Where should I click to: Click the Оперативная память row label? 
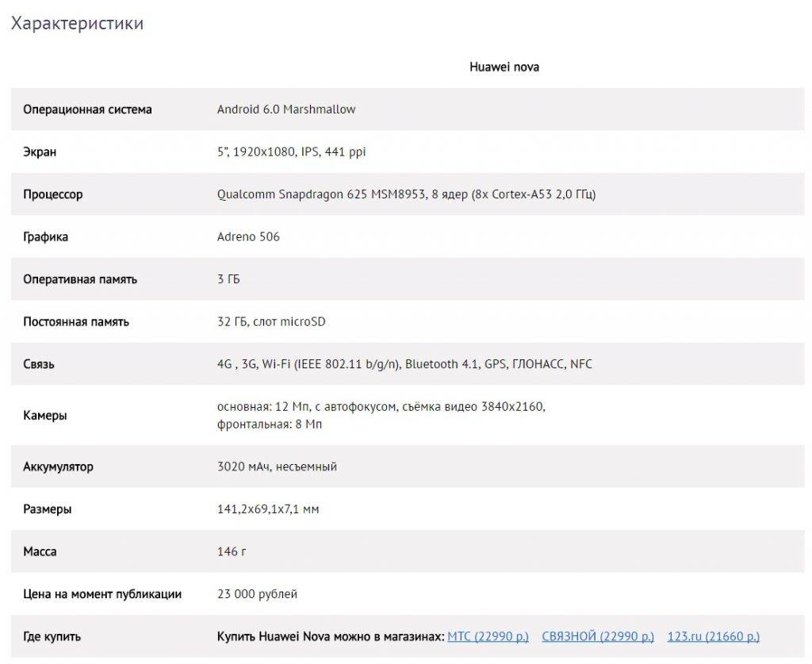coord(80,279)
